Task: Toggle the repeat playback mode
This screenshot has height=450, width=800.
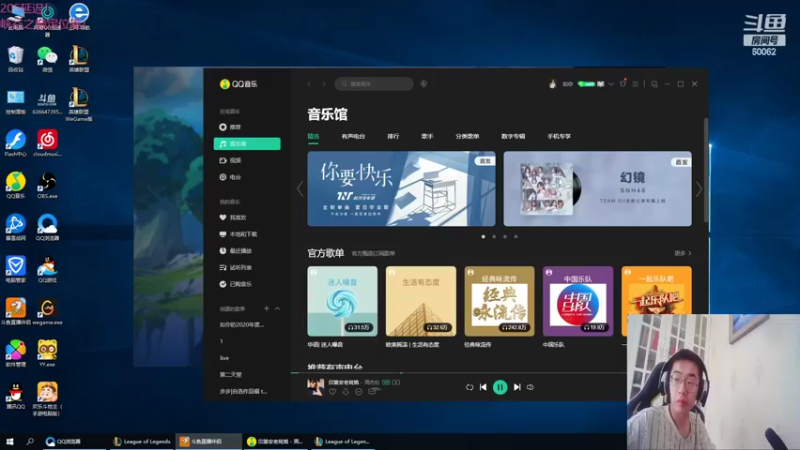Action: pos(469,387)
